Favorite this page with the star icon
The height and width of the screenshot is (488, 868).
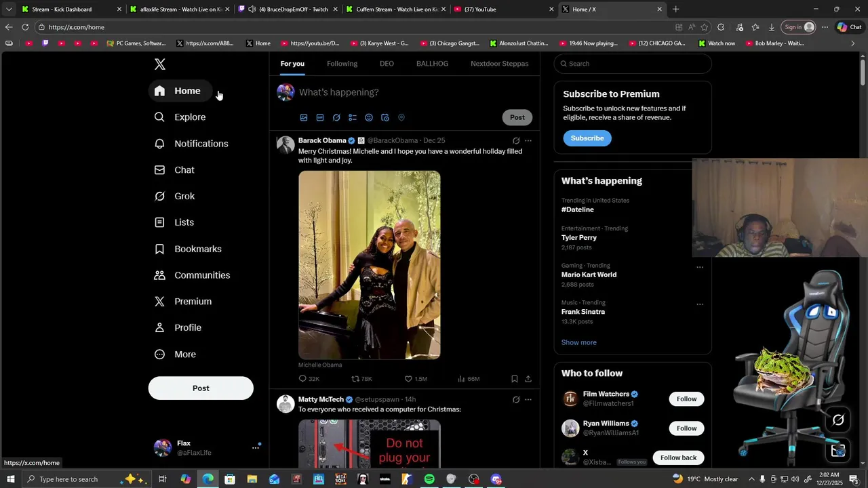(x=705, y=27)
